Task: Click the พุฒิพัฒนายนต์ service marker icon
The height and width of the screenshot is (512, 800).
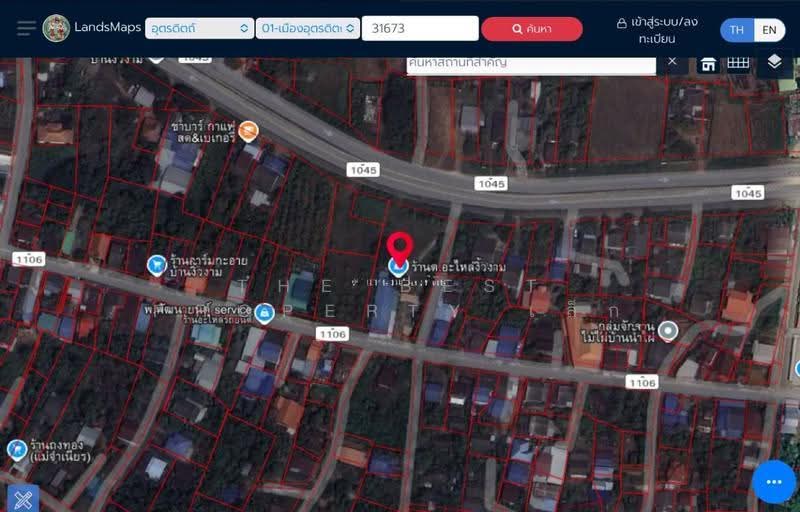Action: coord(264,314)
